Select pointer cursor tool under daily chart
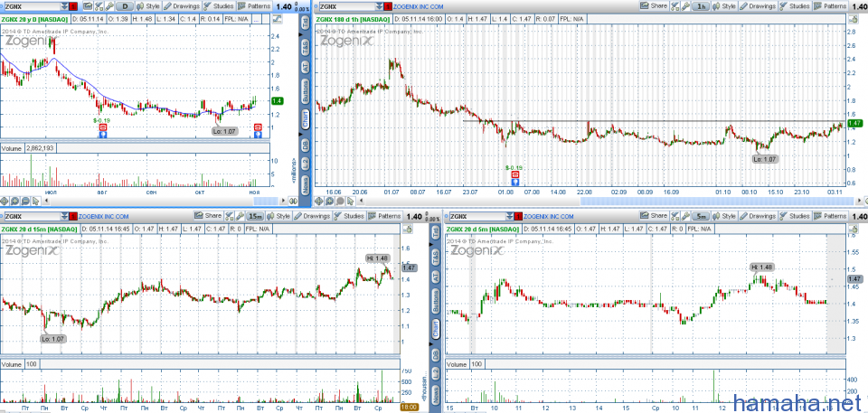The height and width of the screenshot is (413, 868). coord(35,201)
